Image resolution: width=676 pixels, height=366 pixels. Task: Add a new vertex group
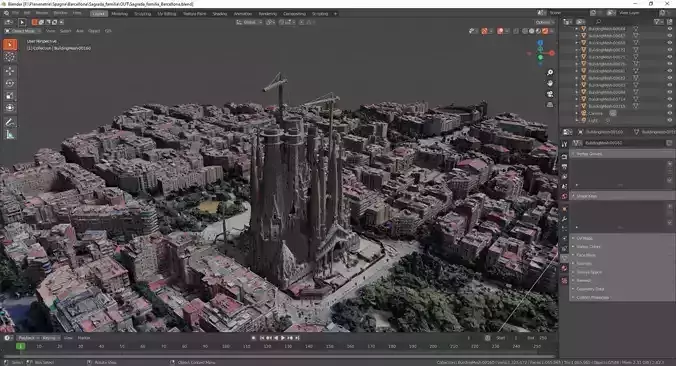pyautogui.click(x=670, y=164)
